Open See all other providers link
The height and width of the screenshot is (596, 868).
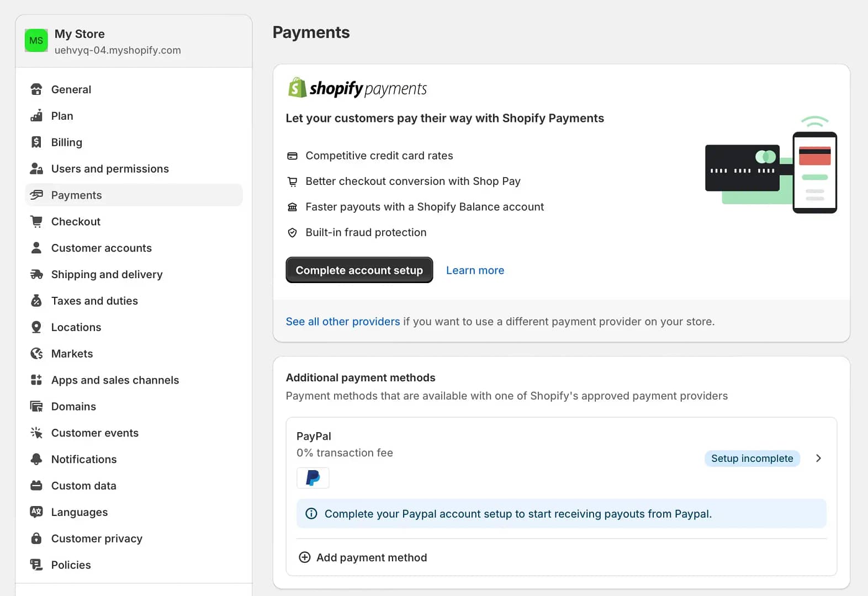tap(343, 322)
